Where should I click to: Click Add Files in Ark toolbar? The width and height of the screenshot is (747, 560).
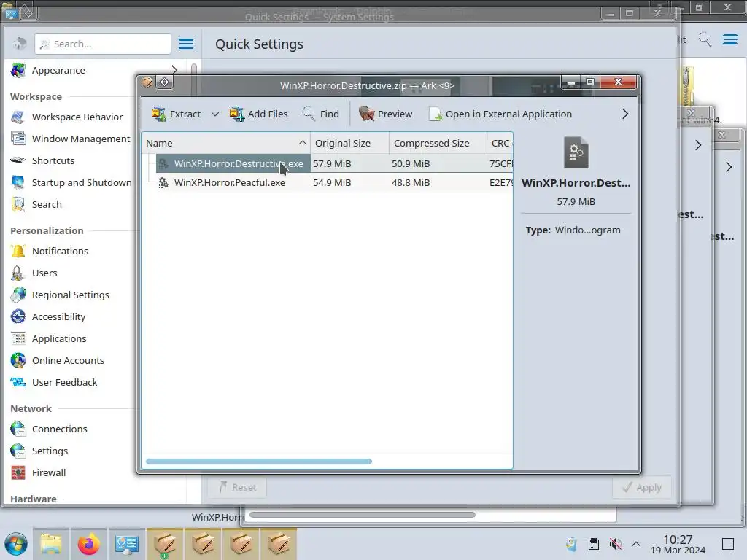pos(258,114)
